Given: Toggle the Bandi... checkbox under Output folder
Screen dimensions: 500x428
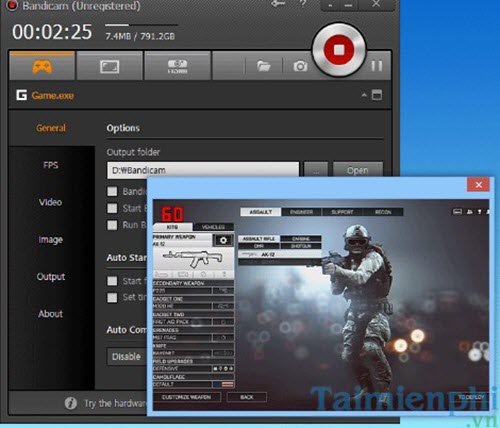Looking at the screenshot, I should pyautogui.click(x=112, y=191).
